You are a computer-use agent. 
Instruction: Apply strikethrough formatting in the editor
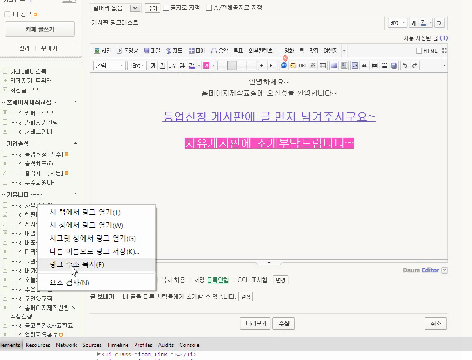[182, 65]
